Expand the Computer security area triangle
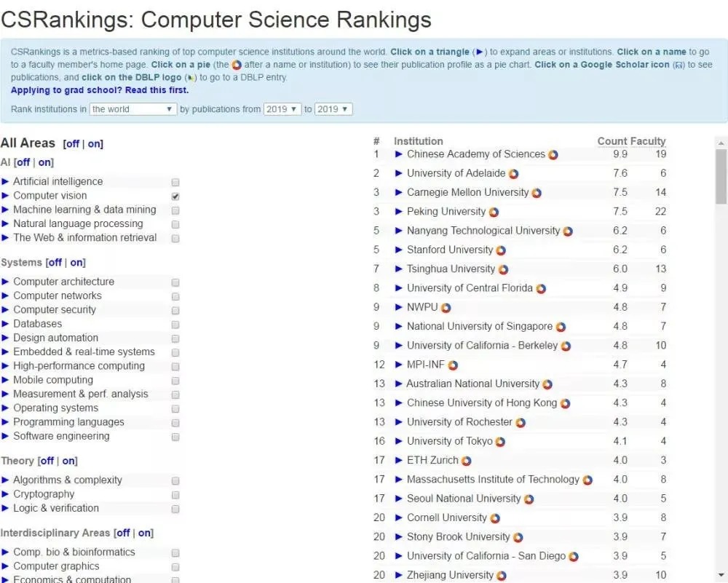The width and height of the screenshot is (728, 583). point(5,310)
